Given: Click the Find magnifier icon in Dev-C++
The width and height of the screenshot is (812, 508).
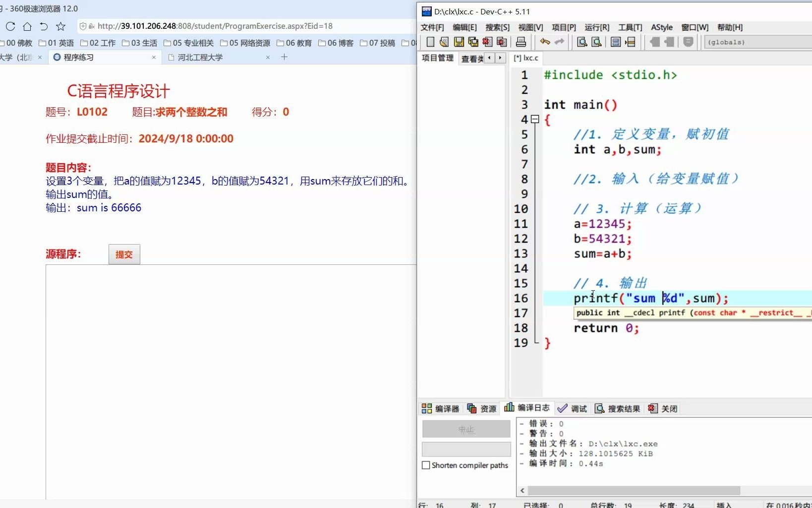Looking at the screenshot, I should pos(582,42).
